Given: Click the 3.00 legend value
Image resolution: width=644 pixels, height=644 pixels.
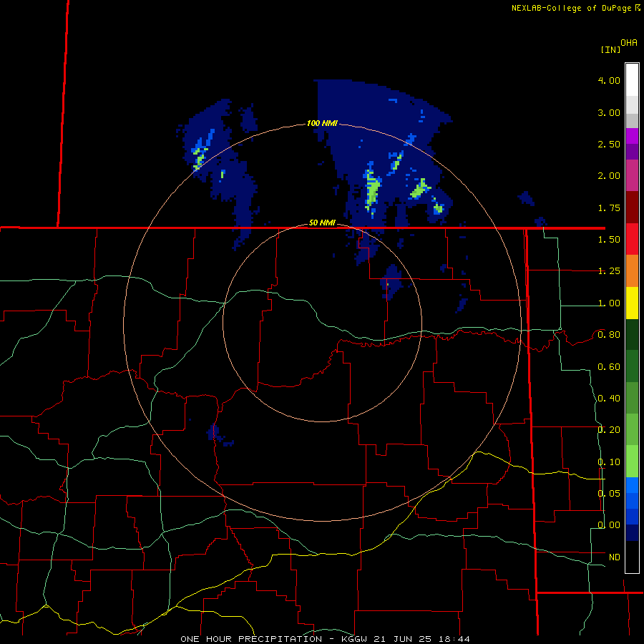Looking at the screenshot, I should tap(609, 112).
